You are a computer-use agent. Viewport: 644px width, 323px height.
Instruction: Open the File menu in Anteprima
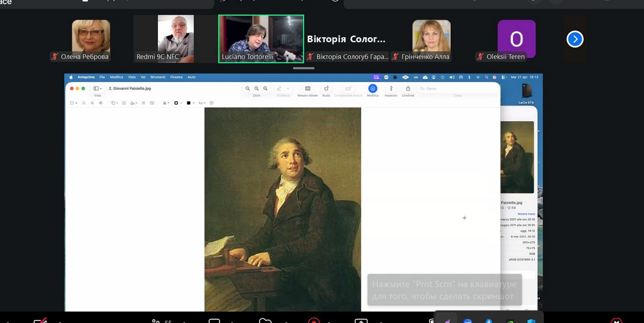[x=102, y=77]
